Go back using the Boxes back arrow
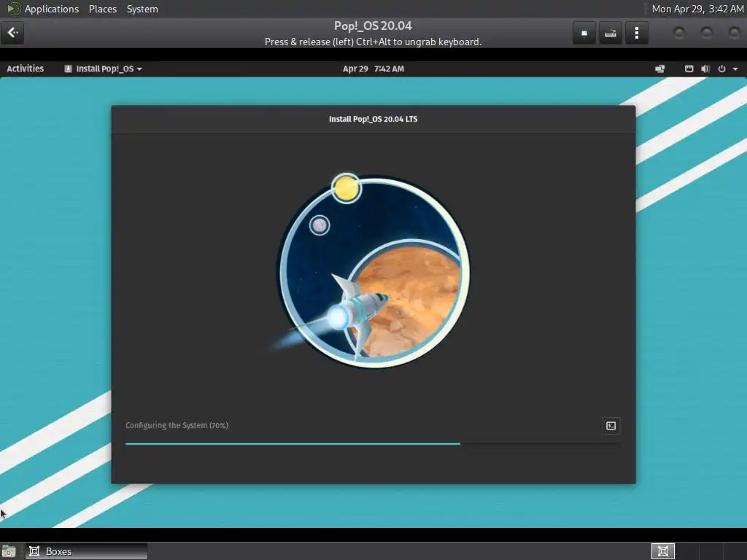This screenshot has width=747, height=560. tap(12, 33)
